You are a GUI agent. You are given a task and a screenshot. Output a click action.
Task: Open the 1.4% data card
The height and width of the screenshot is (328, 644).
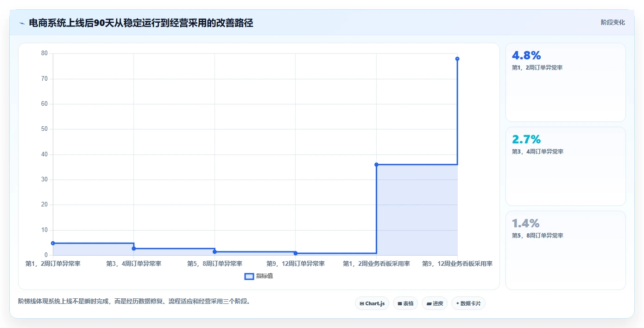tap(566, 251)
